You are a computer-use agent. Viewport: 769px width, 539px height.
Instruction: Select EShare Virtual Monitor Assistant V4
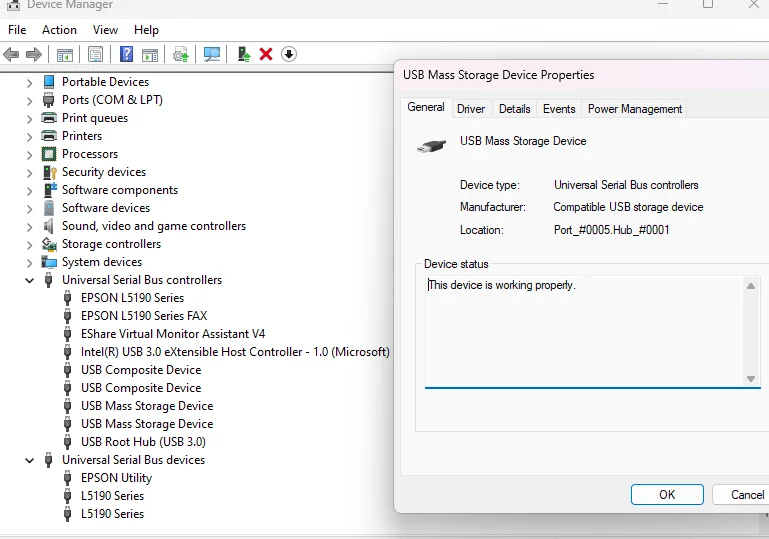pyautogui.click(x=173, y=334)
